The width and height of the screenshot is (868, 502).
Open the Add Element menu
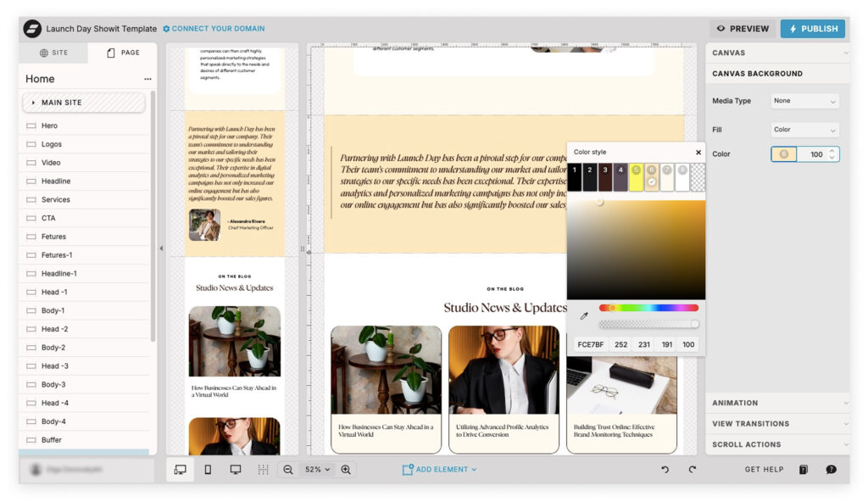coord(439,469)
